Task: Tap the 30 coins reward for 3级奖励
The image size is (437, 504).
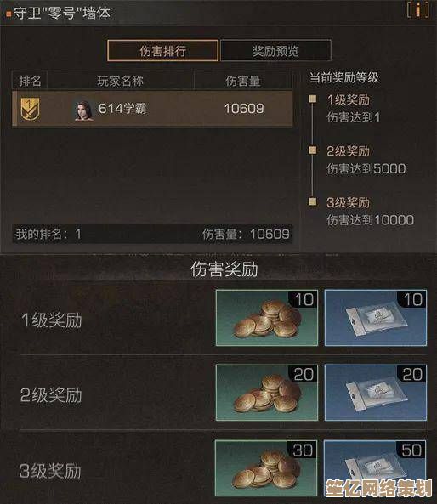Action: point(266,468)
